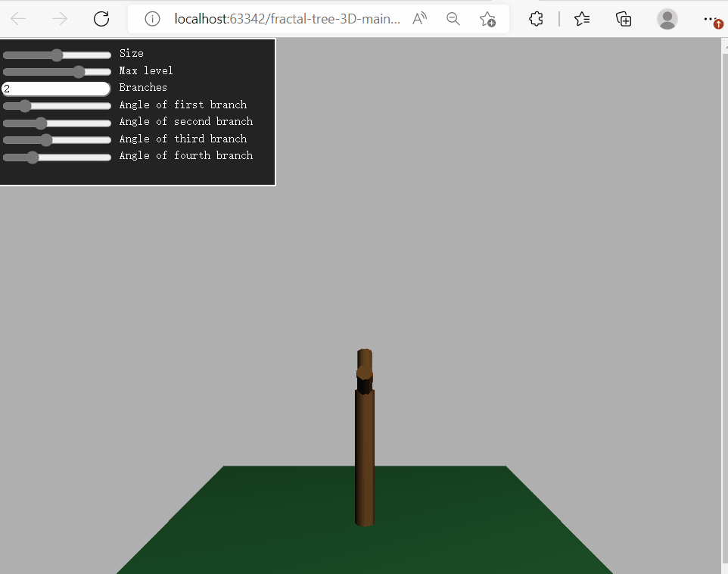Adjust Angle of third branch slider

click(x=57, y=140)
